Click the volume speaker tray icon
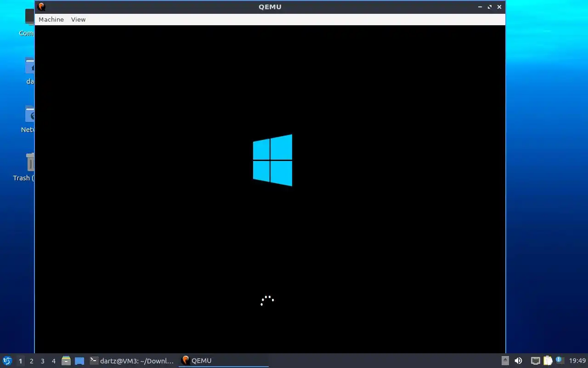The height and width of the screenshot is (368, 588). [x=518, y=361]
